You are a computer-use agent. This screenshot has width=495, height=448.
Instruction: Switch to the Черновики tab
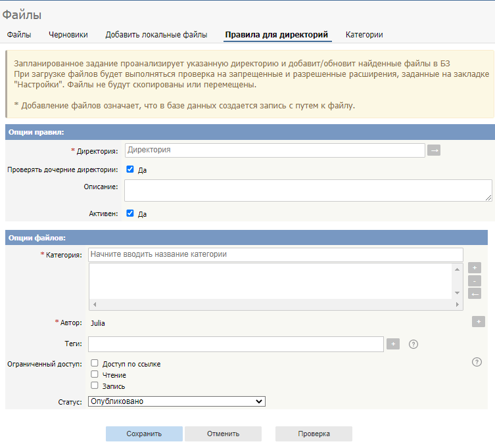point(68,35)
